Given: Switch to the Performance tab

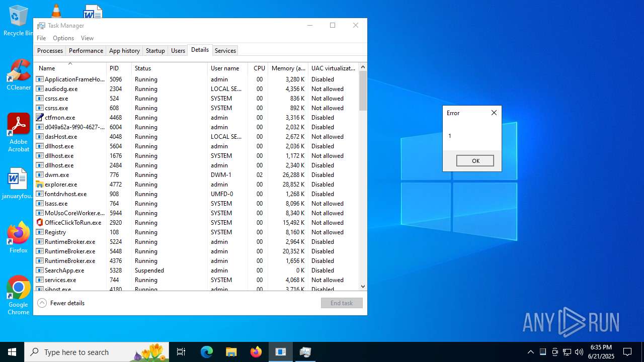Looking at the screenshot, I should tap(86, 51).
